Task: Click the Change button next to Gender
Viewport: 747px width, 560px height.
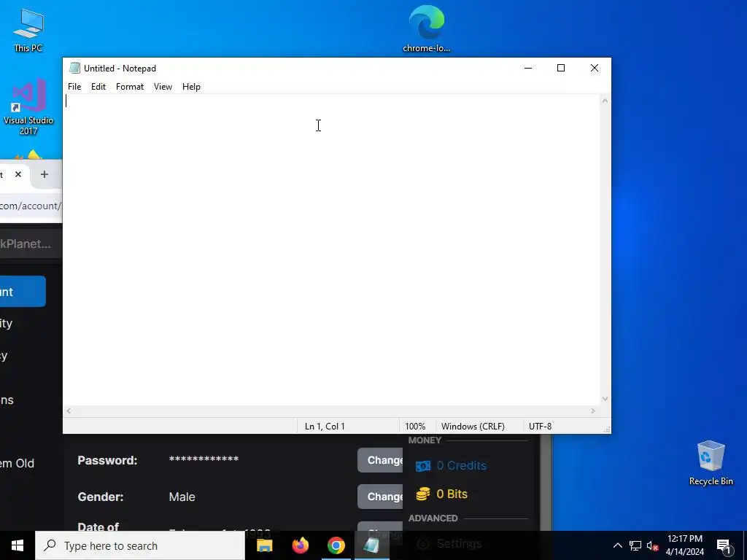Action: (380, 496)
